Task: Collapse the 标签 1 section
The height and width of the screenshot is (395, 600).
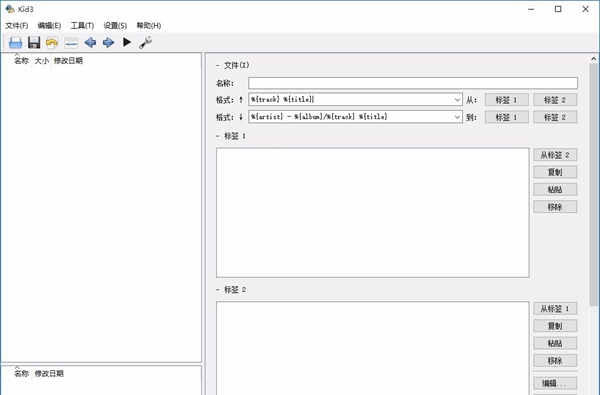Action: coord(218,136)
